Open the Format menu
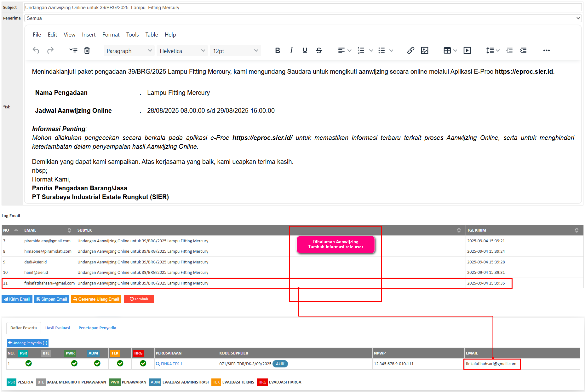 [111, 35]
